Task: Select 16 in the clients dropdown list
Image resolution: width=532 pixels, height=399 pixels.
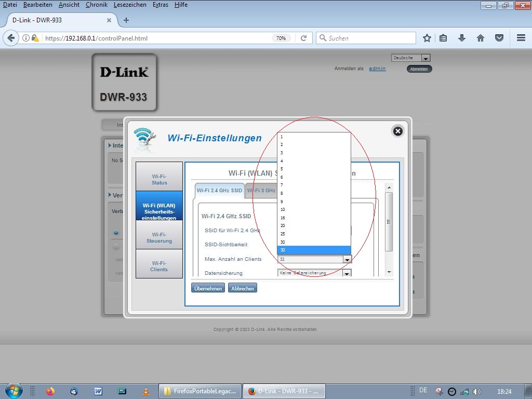Action: (x=314, y=218)
